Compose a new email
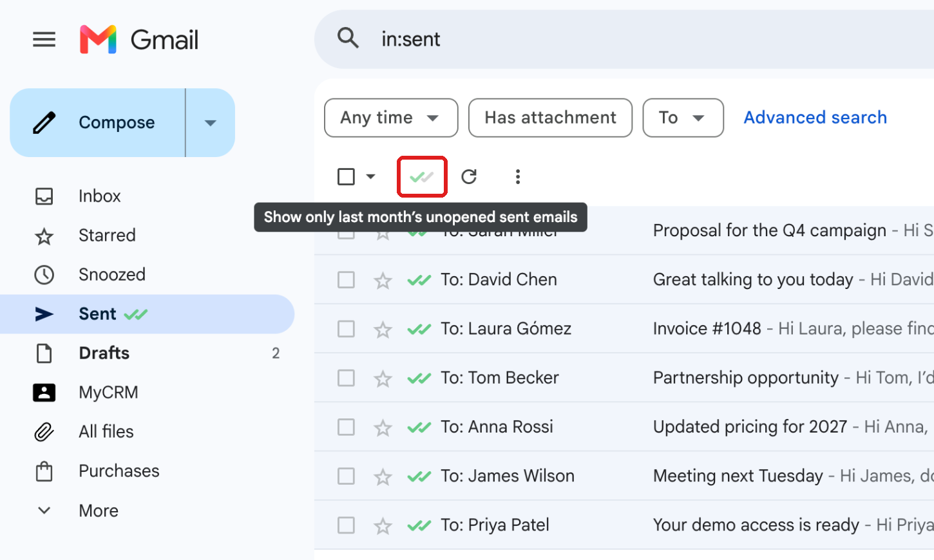Screen dimensions: 934x560 click(x=98, y=123)
